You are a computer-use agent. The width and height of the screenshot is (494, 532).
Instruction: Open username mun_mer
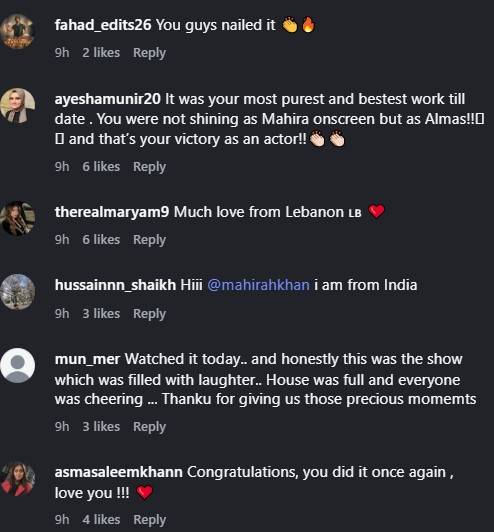[87, 359]
